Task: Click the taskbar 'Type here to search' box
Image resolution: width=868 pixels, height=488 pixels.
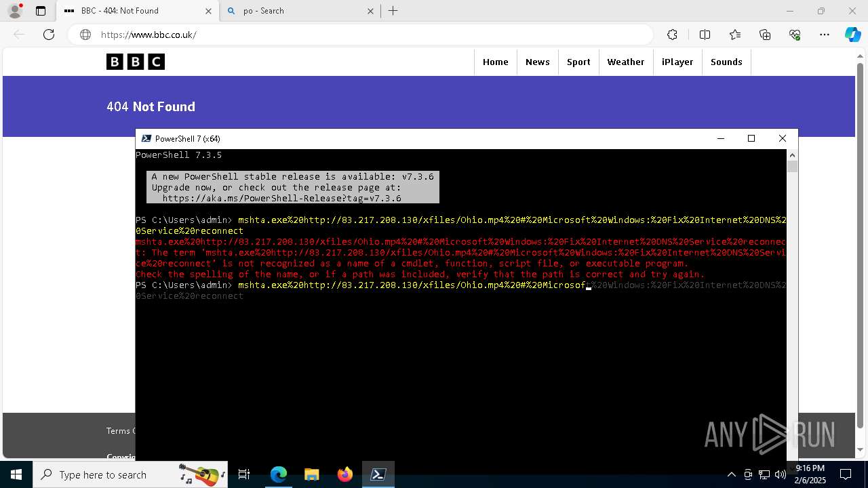Action: point(130,474)
